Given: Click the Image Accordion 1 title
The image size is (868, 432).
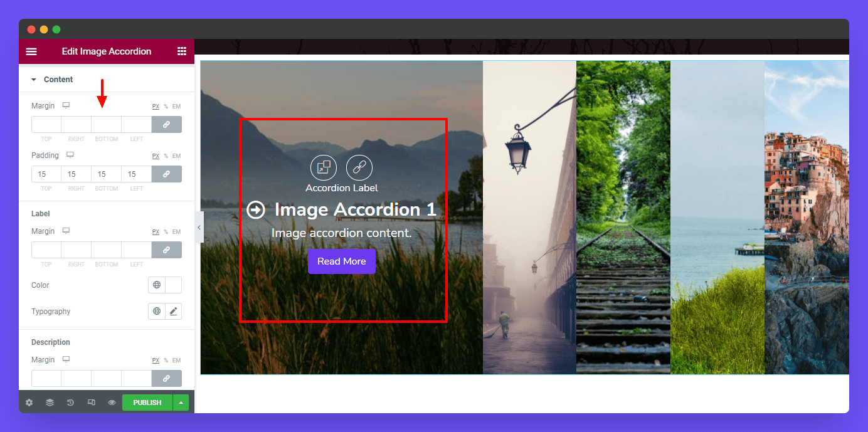Looking at the screenshot, I should (356, 209).
